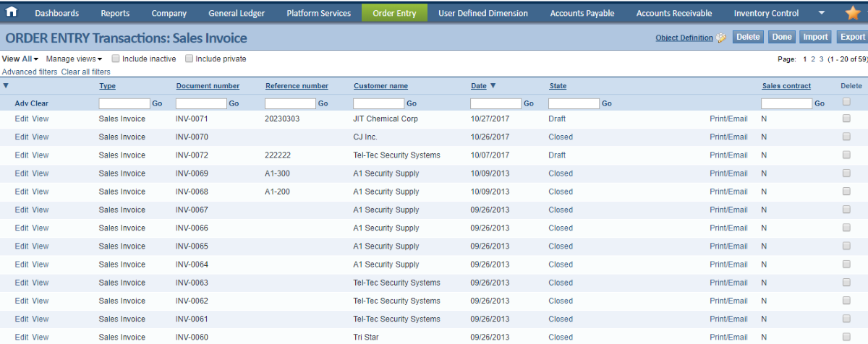Viewport: 868px width, 344px height.
Task: Toggle the select-all Delete checkbox
Action: tap(846, 102)
